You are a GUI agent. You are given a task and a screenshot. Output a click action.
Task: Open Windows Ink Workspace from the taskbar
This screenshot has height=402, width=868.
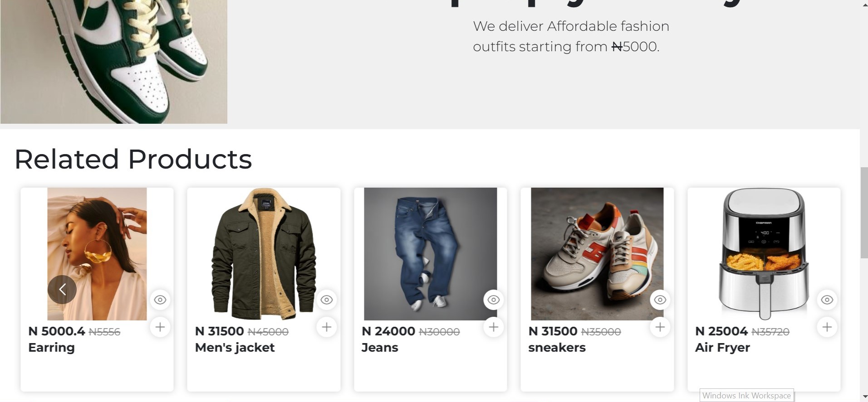click(746, 395)
